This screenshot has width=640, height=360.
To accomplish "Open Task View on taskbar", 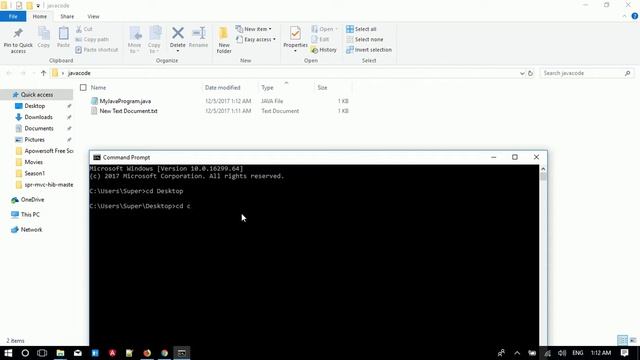I will [42, 353].
